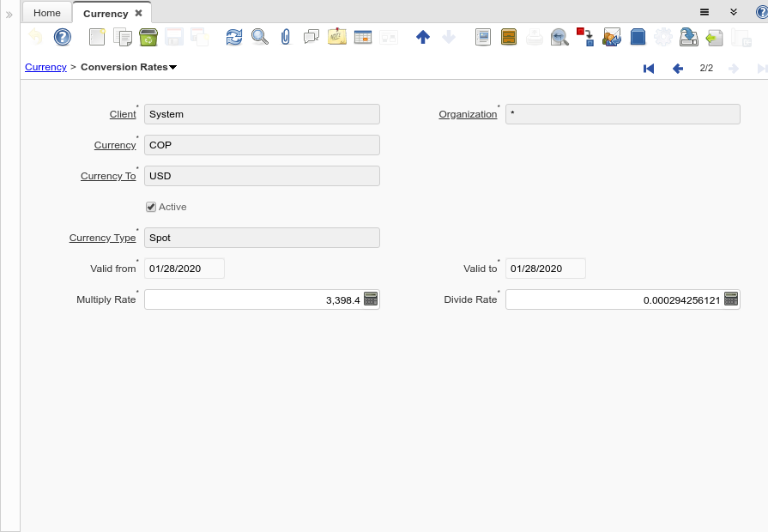Image resolution: width=768 pixels, height=532 pixels.
Task: Create a new record with the New icon
Action: pyautogui.click(x=97, y=37)
